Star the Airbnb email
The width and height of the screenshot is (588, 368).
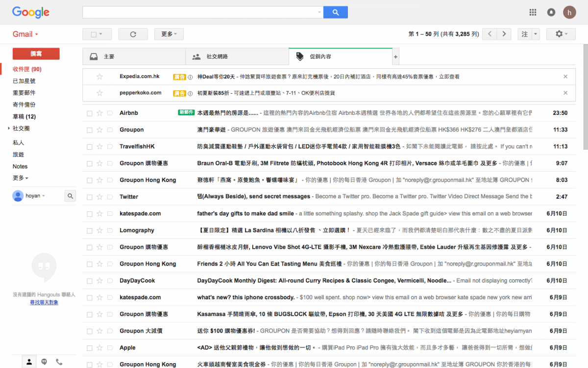point(100,113)
